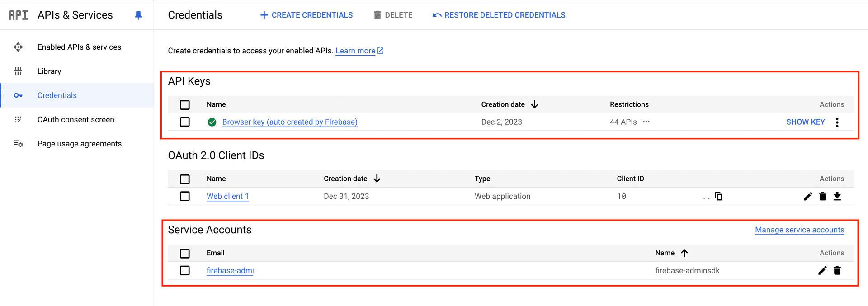Open the three-dot actions menu for Browser key
Viewport: 868px width, 306px height.
pyautogui.click(x=837, y=122)
